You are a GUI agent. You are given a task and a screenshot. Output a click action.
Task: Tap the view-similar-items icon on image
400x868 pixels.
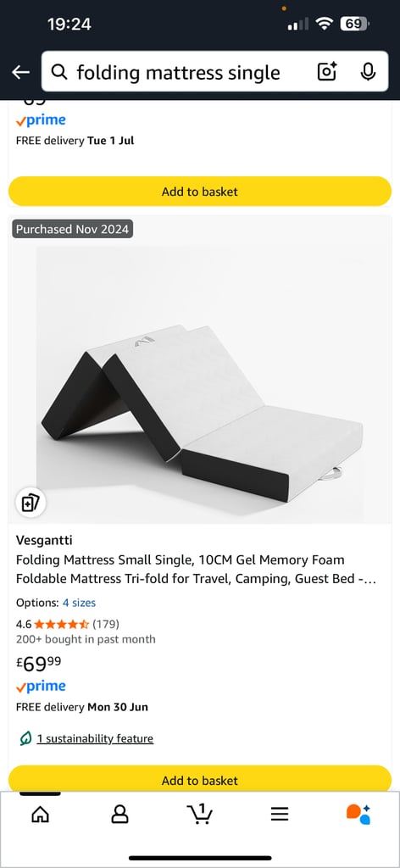point(30,503)
